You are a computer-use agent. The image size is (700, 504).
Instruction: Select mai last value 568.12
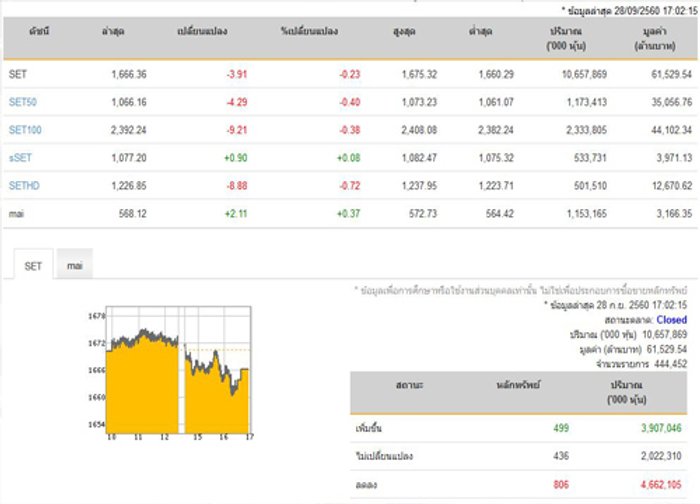[133, 214]
